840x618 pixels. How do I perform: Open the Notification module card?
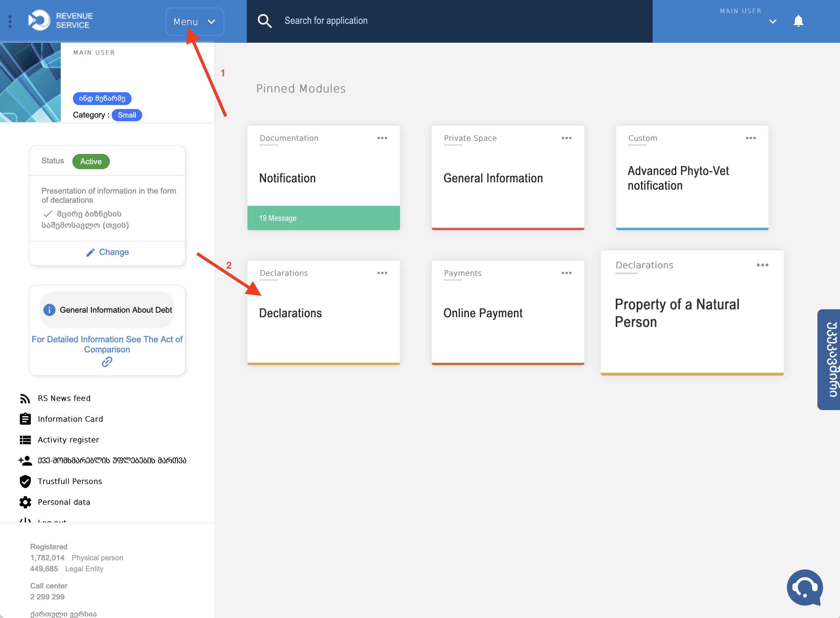[323, 178]
